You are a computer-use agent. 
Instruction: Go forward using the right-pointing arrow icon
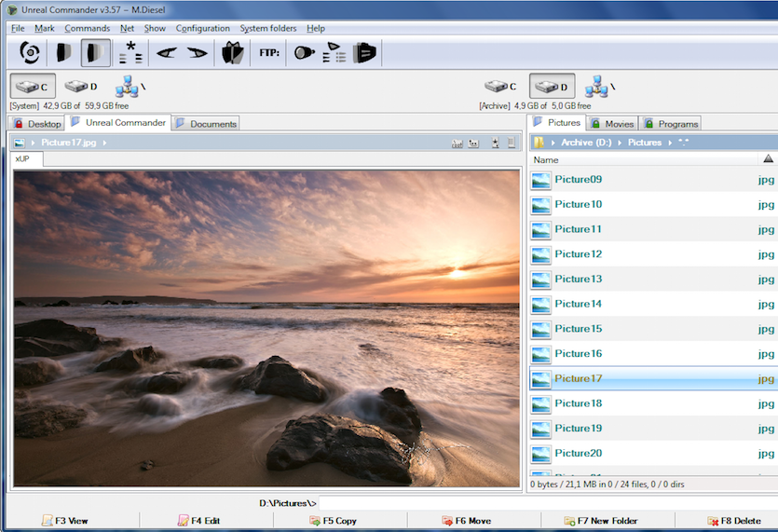[197, 52]
